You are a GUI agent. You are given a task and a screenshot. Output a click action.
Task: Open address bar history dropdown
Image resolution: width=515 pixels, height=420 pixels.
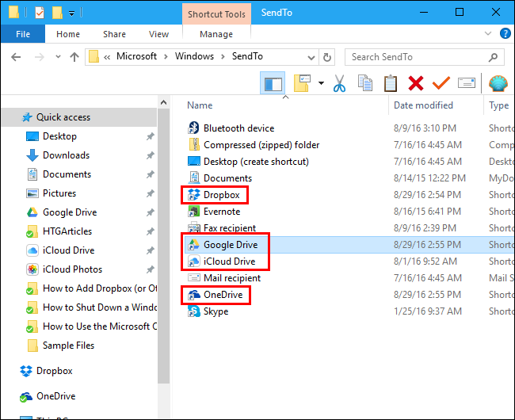(x=311, y=58)
